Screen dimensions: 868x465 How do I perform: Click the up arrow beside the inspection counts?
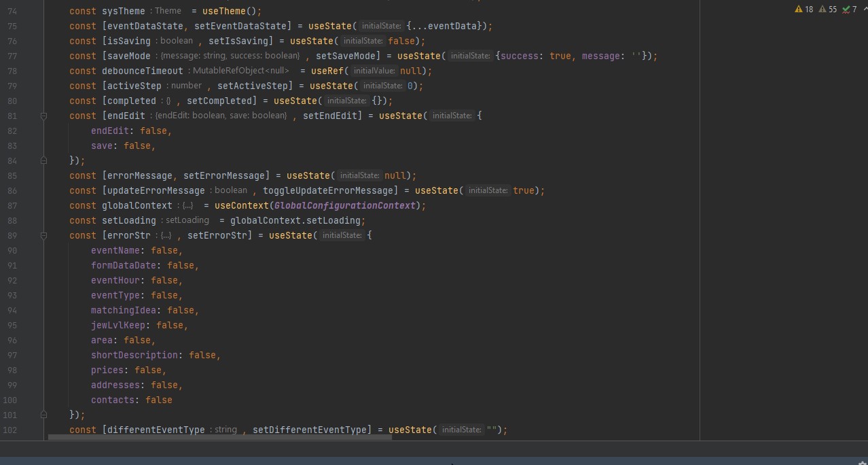(x=865, y=10)
